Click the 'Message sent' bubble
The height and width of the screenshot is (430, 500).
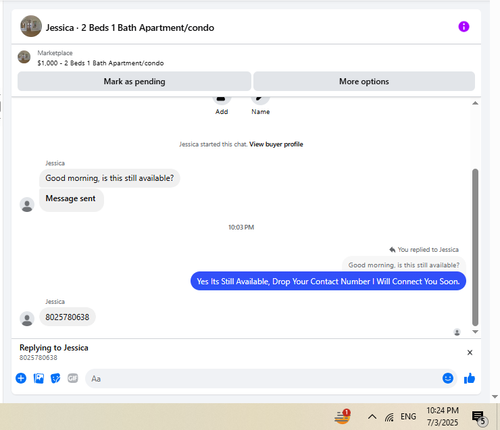point(71,200)
